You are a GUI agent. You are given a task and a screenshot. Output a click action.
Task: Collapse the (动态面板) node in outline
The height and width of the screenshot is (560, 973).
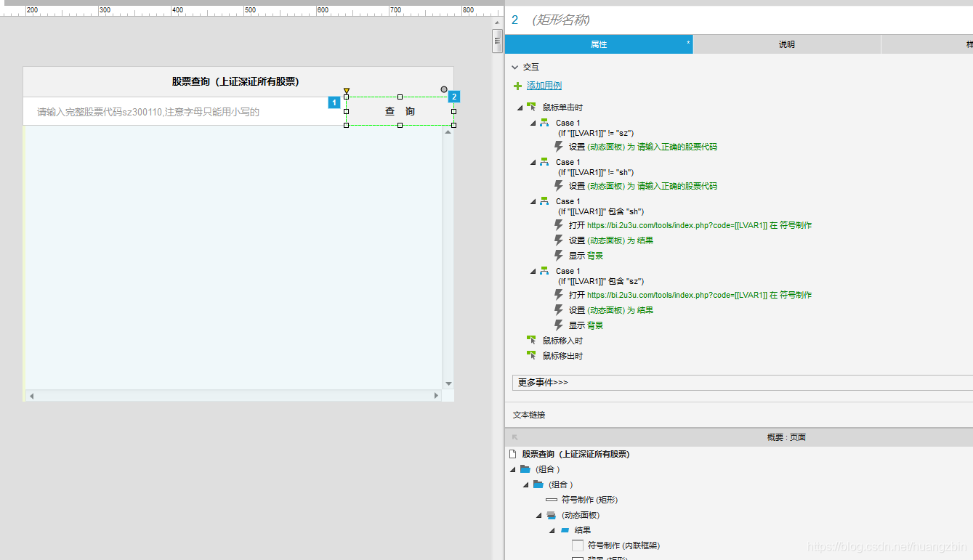coord(538,515)
